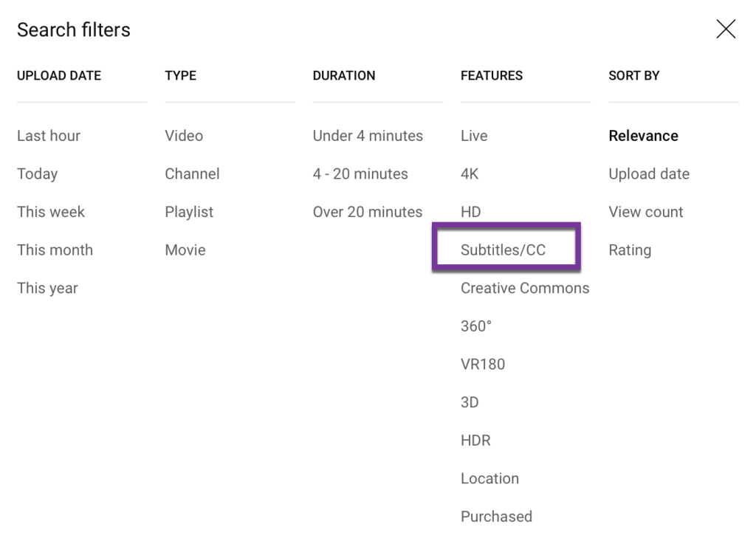The width and height of the screenshot is (756, 544).
Task: Enable the Live feature filter
Action: [x=474, y=136]
